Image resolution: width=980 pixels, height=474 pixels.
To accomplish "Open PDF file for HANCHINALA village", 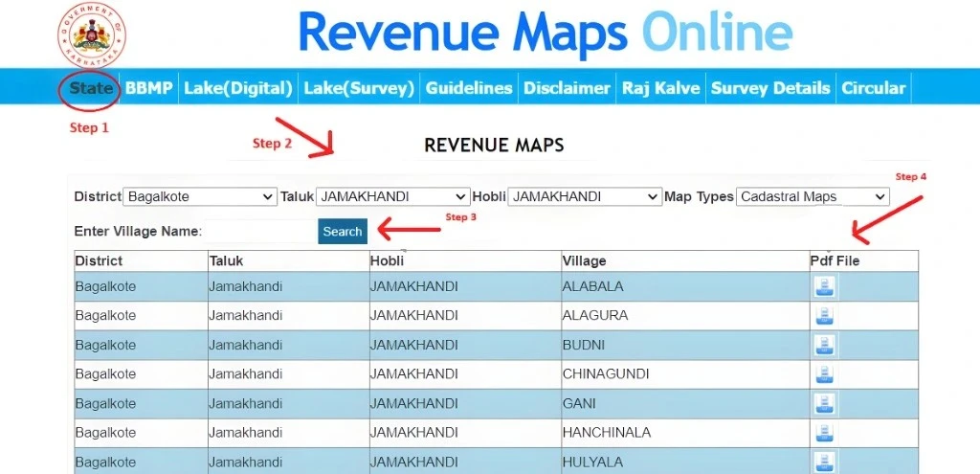I will (825, 433).
